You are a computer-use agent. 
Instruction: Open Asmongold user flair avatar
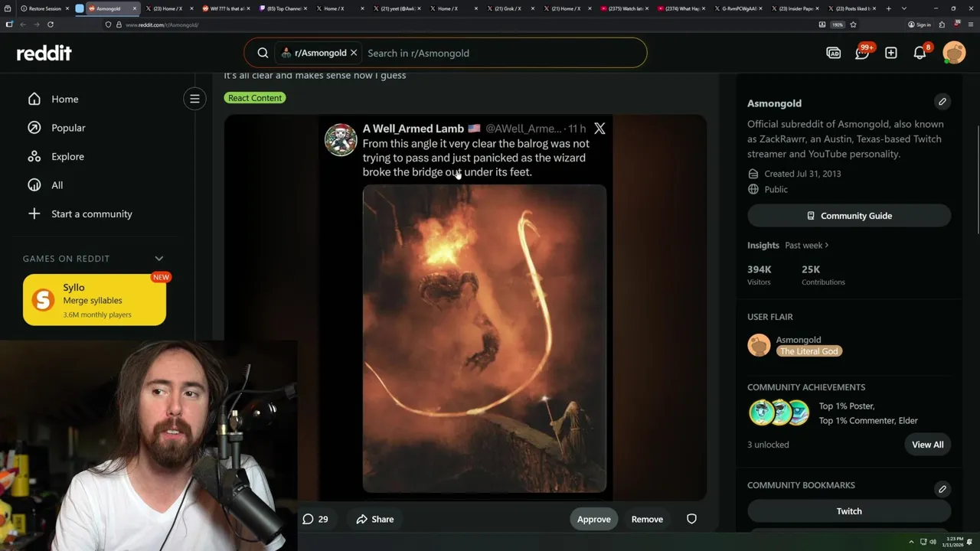(759, 345)
